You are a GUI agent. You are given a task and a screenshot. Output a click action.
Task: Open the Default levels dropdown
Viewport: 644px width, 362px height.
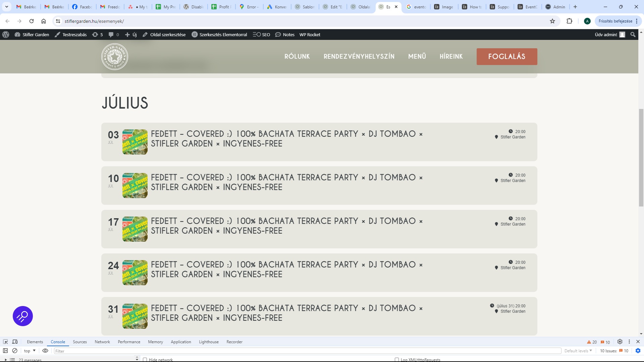(578, 351)
